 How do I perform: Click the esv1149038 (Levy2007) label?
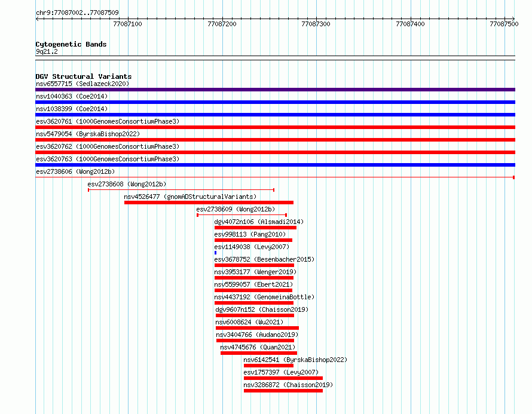[252, 247]
